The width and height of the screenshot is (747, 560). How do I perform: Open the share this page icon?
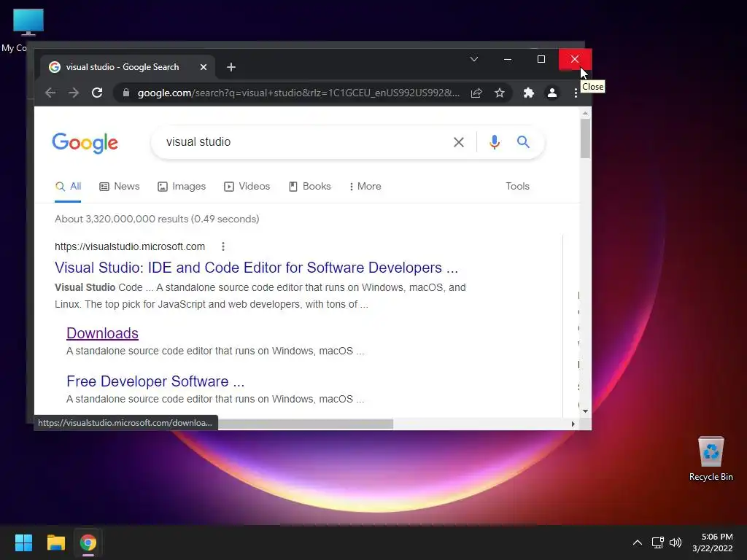(476, 93)
